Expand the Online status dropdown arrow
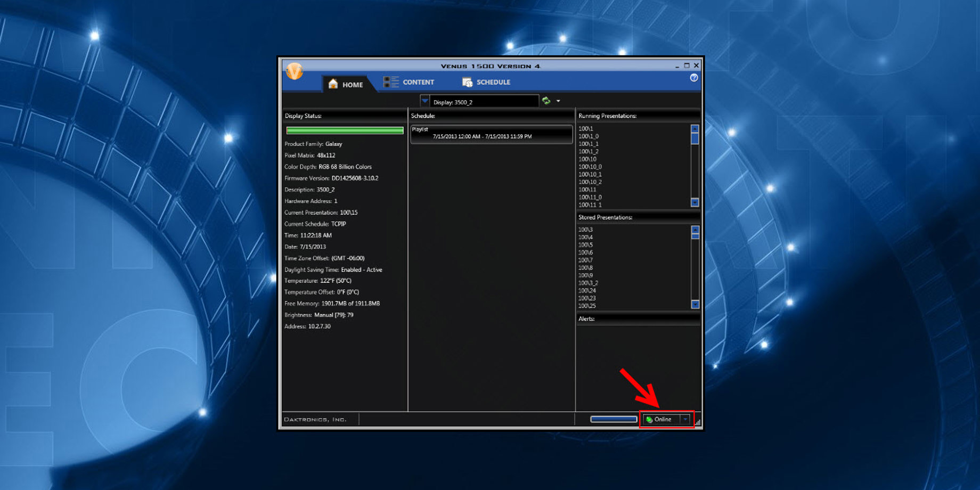The height and width of the screenshot is (490, 980). (685, 420)
